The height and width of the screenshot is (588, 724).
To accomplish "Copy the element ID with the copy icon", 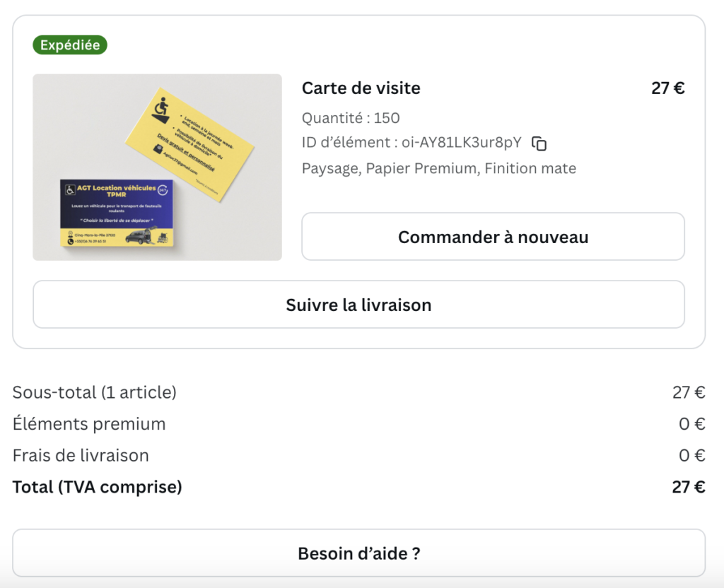I will click(539, 143).
